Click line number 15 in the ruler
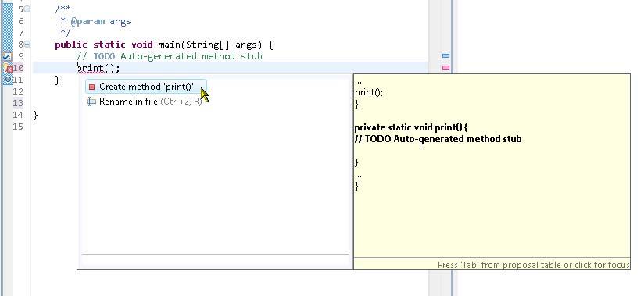 click(x=18, y=127)
